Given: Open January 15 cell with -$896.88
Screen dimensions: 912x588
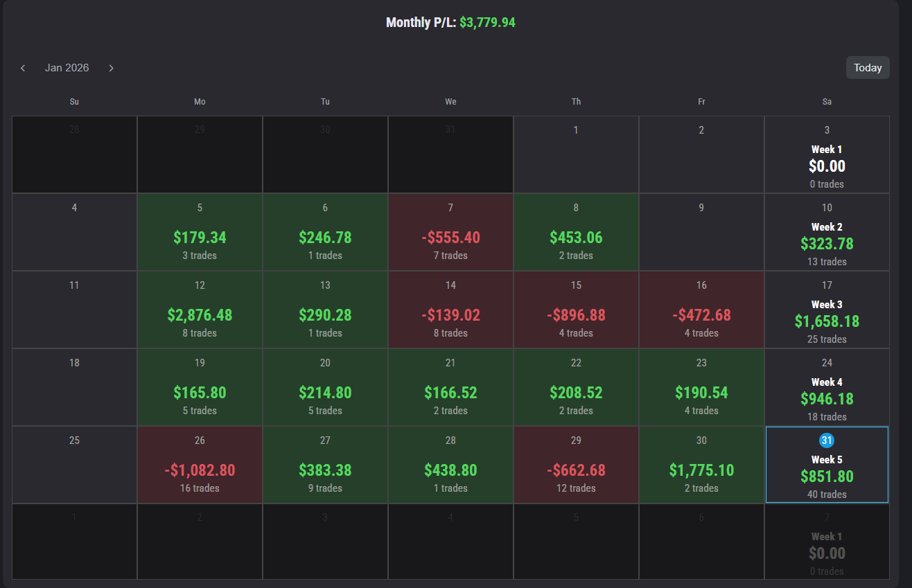Looking at the screenshot, I should (x=576, y=310).
